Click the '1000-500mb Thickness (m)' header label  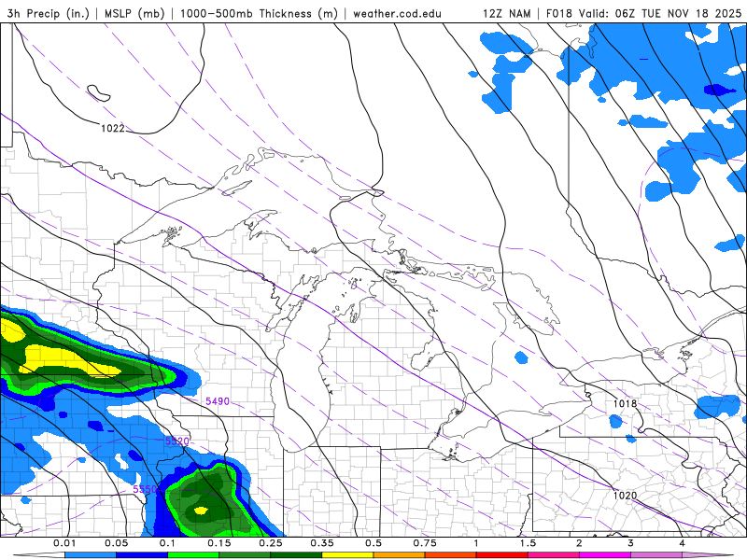259,13
